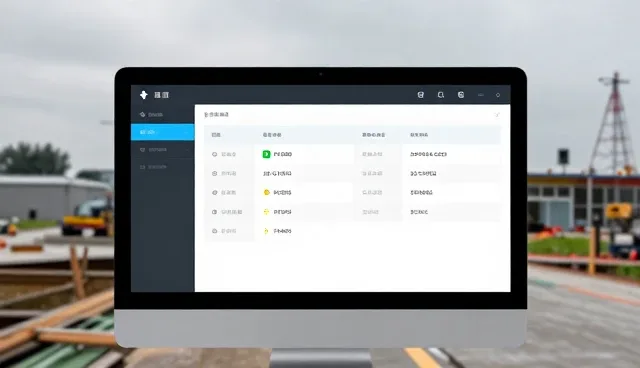This screenshot has width=640, height=368.
Task: Click the yellow icon in last table row
Action: (266, 231)
